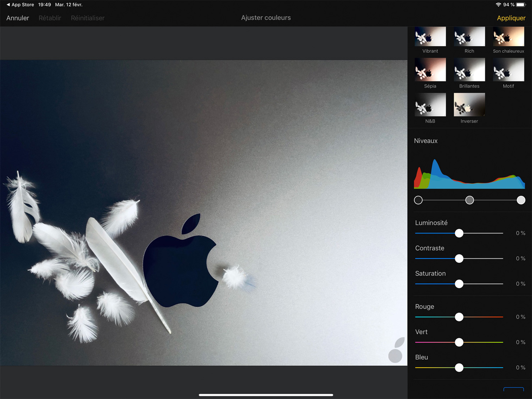Click the 94 % battery percentage
Viewport: 532px width, 399px height.
pyautogui.click(x=509, y=5)
